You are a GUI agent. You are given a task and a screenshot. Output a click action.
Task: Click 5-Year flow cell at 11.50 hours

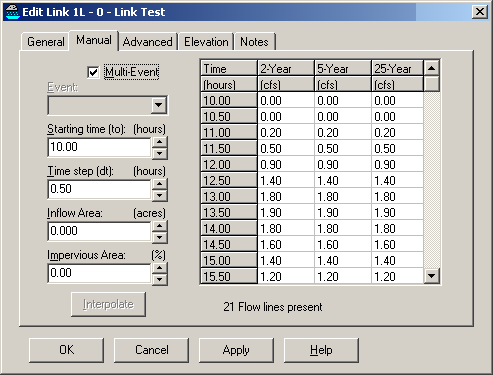point(343,148)
